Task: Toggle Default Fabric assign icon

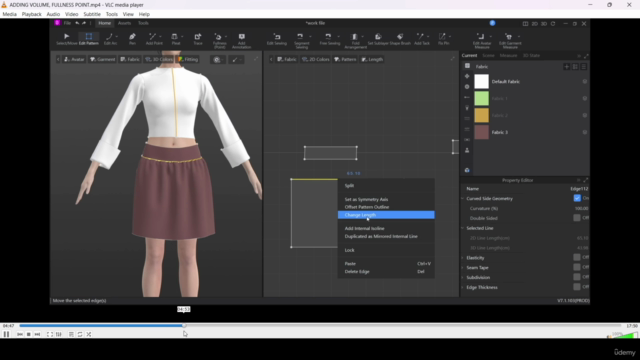Action: click(x=584, y=82)
